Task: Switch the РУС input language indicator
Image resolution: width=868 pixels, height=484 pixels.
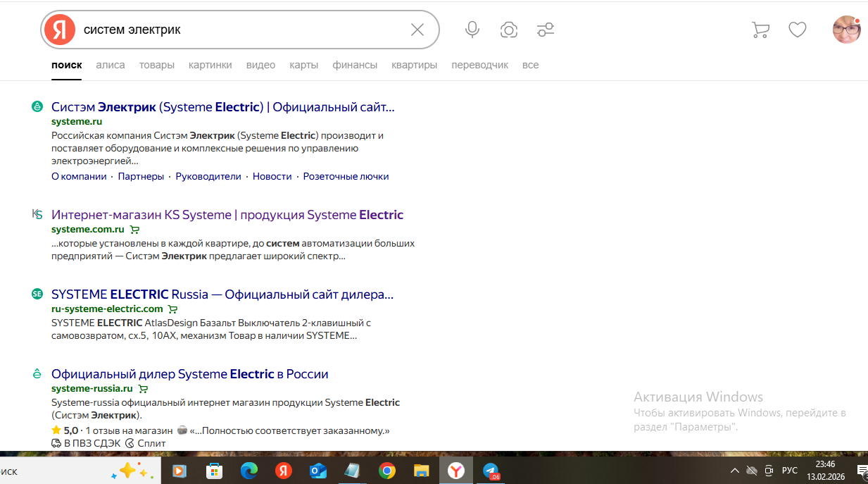Action: (790, 471)
